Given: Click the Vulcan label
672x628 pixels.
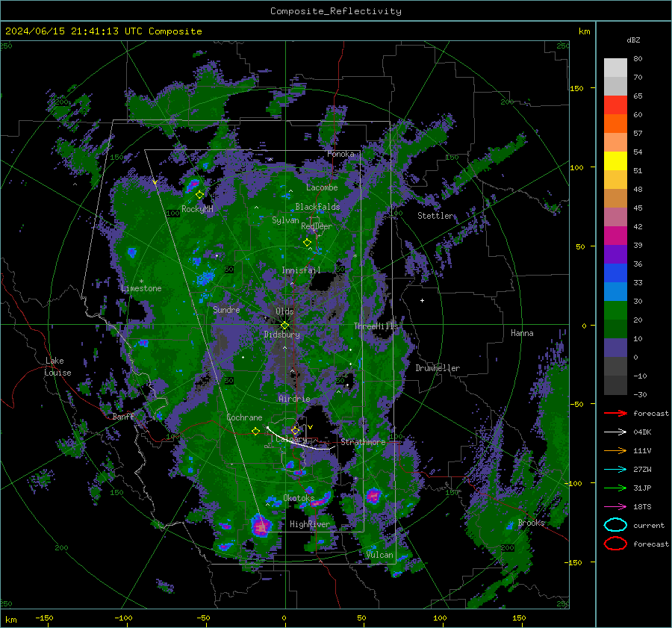Looking at the screenshot, I should [x=379, y=555].
